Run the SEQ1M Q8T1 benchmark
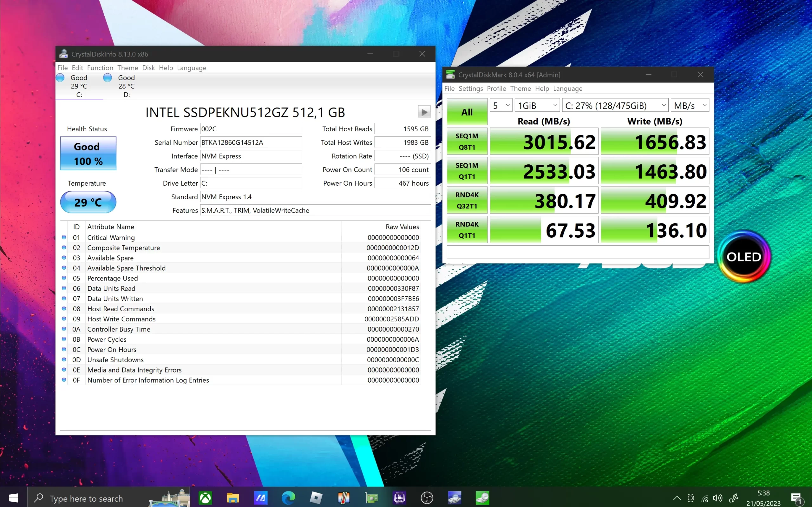 point(467,141)
